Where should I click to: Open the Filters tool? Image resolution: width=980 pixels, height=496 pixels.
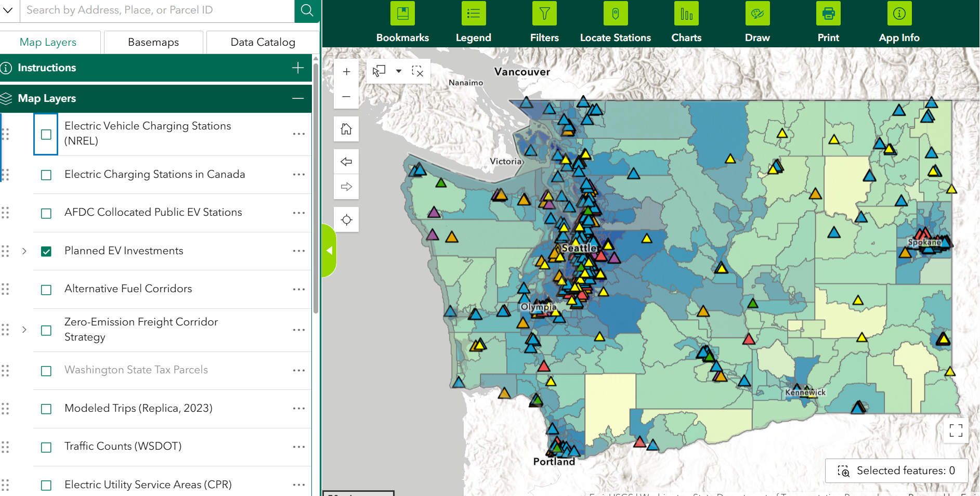pos(544,14)
